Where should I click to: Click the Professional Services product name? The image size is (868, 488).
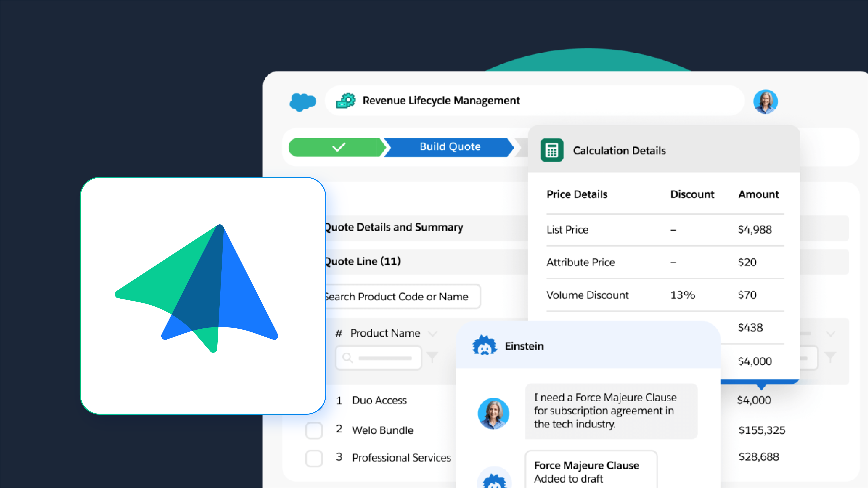coord(401,458)
